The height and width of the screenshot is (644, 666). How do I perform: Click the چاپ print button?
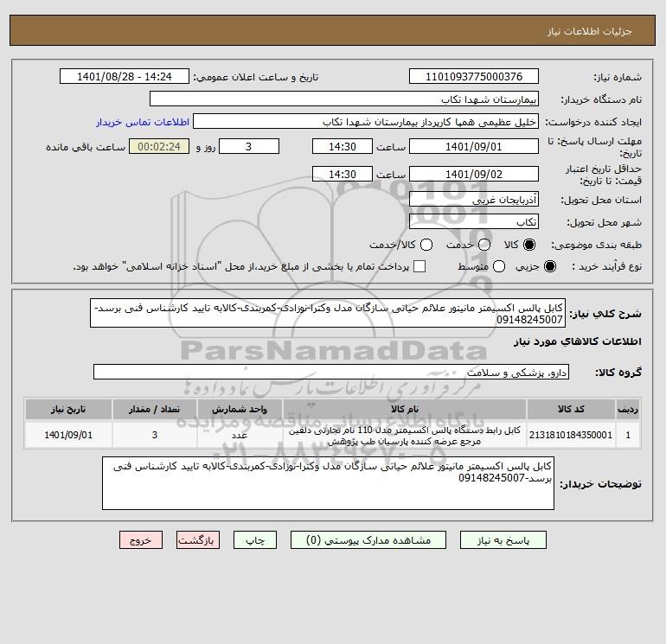pyautogui.click(x=255, y=540)
